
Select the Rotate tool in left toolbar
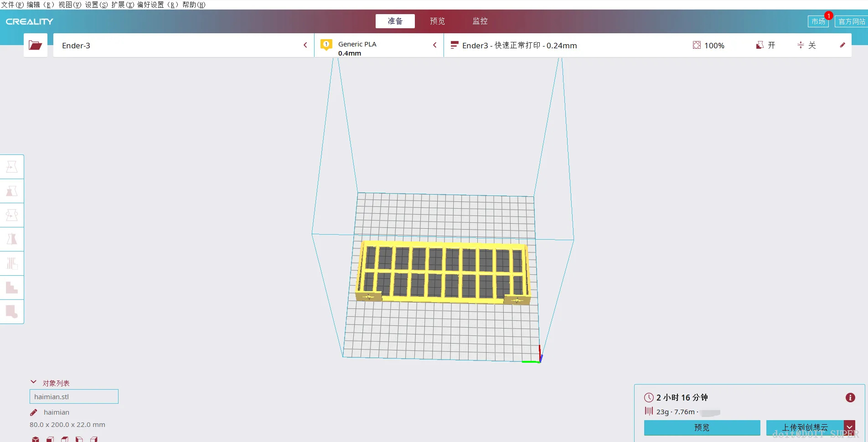tap(12, 215)
